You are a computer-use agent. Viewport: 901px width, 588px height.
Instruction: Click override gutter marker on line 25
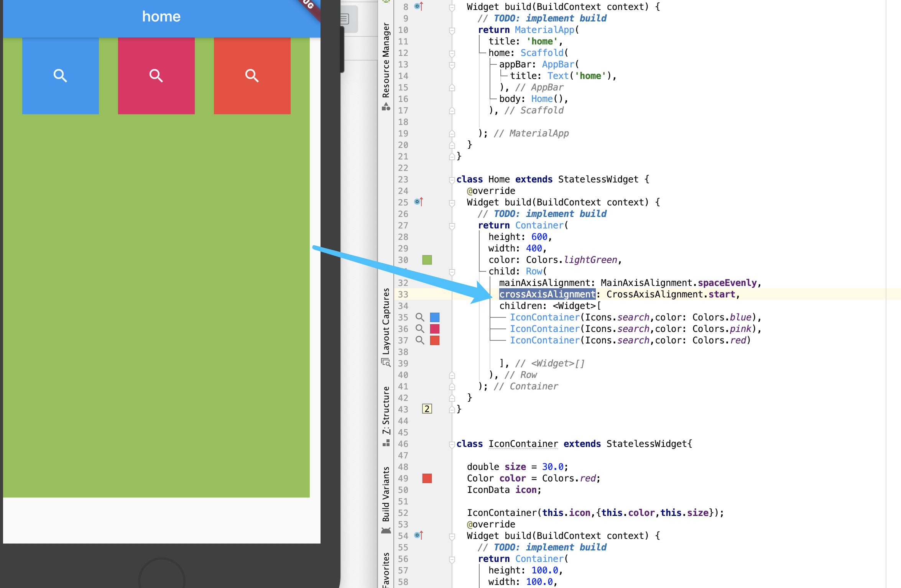pos(419,202)
